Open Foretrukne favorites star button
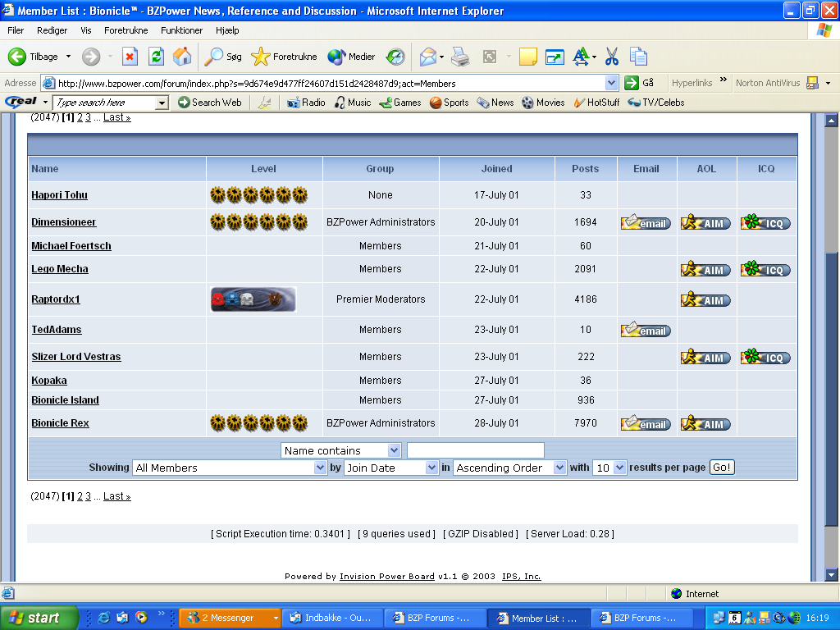The height and width of the screenshot is (630, 840). (x=284, y=57)
